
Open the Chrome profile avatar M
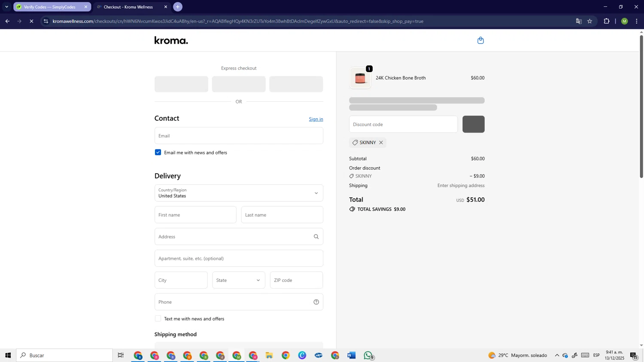[625, 21]
